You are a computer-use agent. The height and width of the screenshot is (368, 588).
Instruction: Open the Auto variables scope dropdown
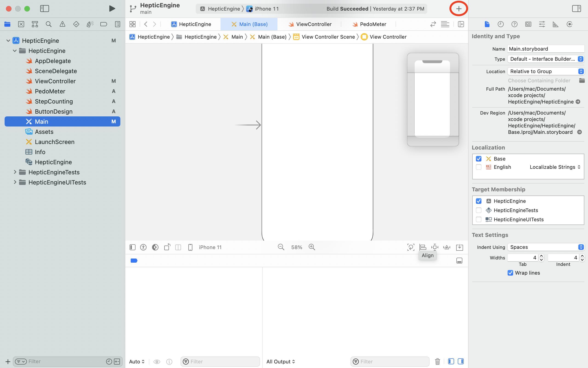[137, 361]
